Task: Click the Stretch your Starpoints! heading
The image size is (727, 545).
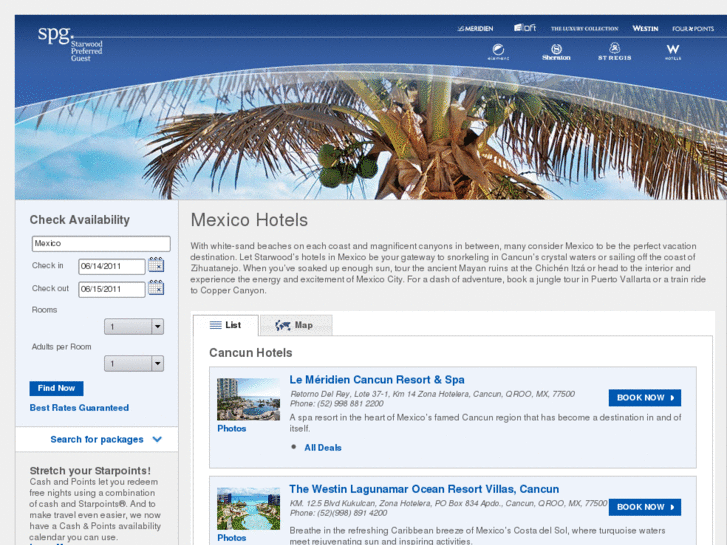Action: click(90, 471)
